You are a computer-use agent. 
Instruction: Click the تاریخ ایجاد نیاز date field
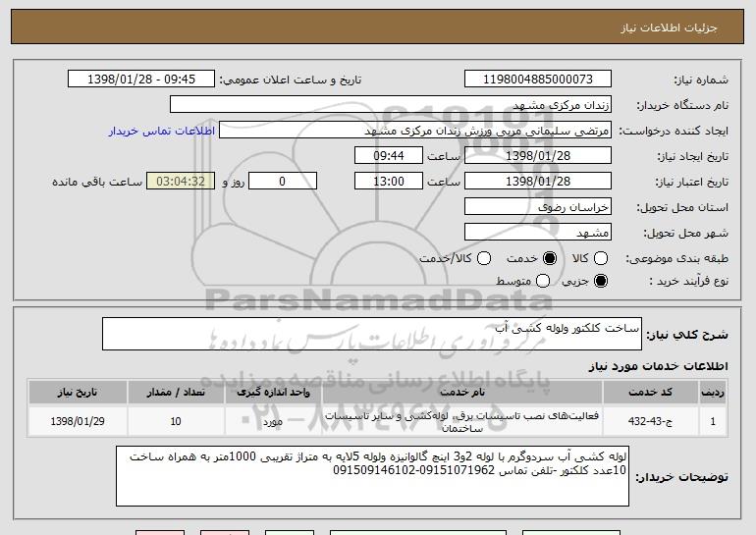(x=538, y=156)
